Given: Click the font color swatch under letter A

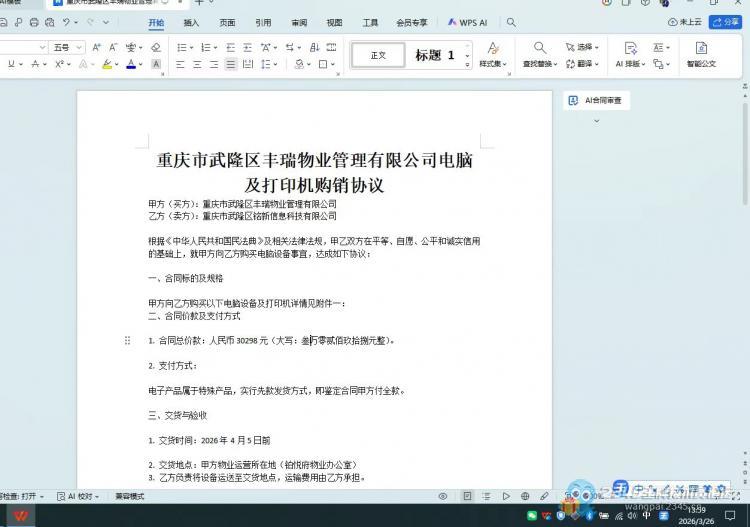Looking at the screenshot, I should [130, 64].
